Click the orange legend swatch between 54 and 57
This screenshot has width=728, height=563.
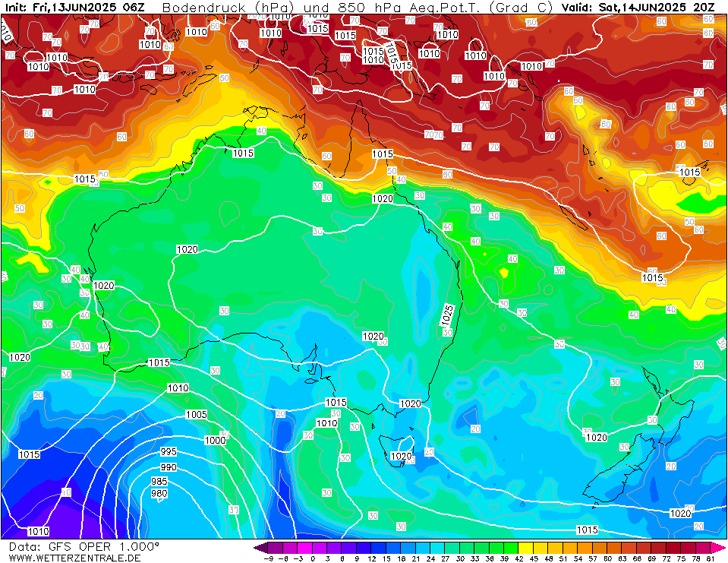click(x=585, y=547)
